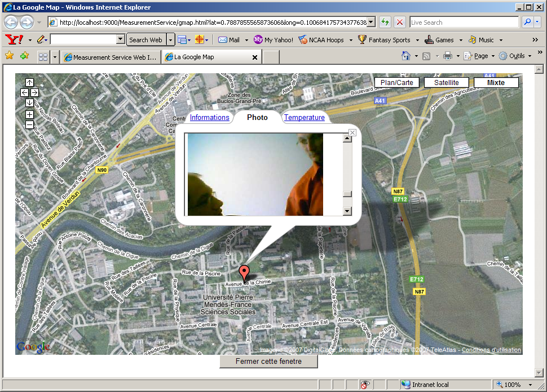This screenshot has height=392, width=547.
Task: Pan the map up with the arrow
Action: [30, 82]
